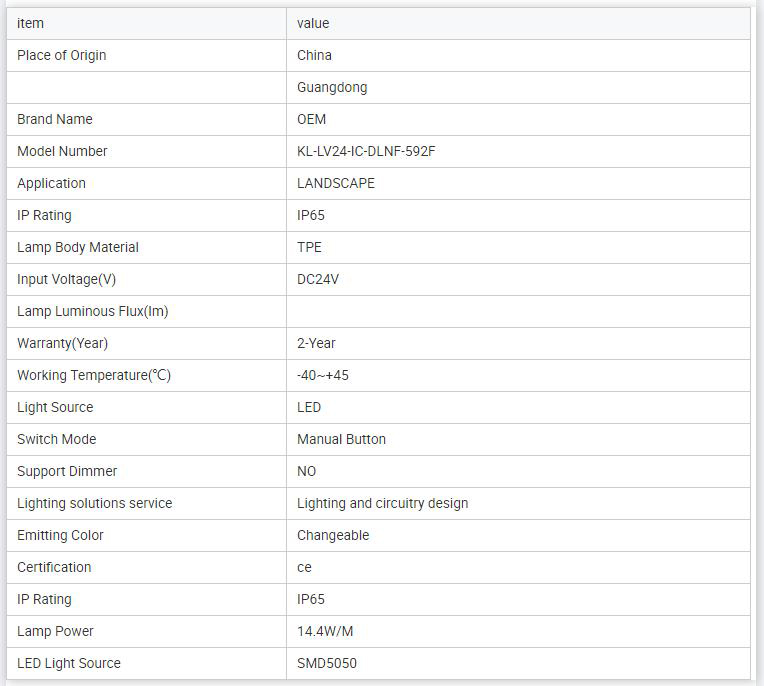Click the "OEM" value cell
This screenshot has height=686, width=764.
tap(313, 119)
